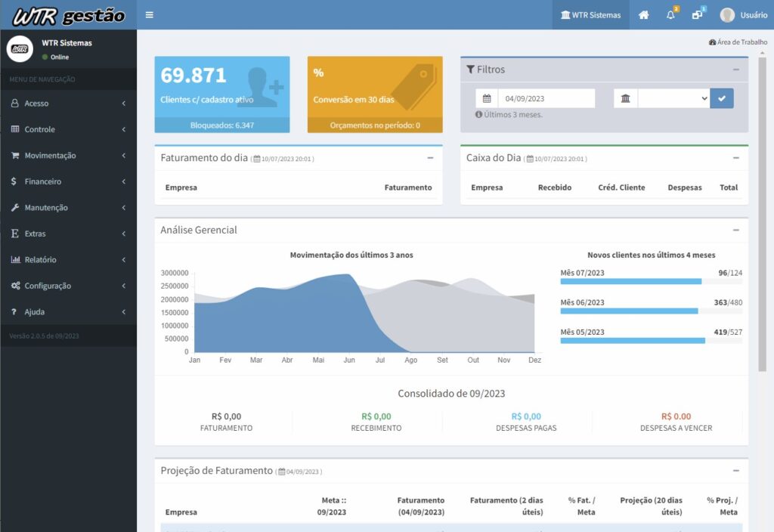Click the green R$ 0,00 RECEBIMENTO value

[x=376, y=416]
